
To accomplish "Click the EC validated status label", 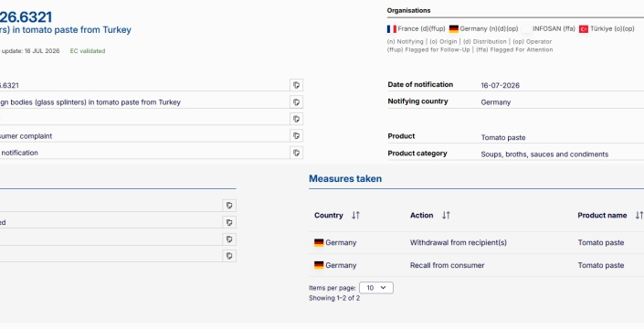I will pos(88,51).
